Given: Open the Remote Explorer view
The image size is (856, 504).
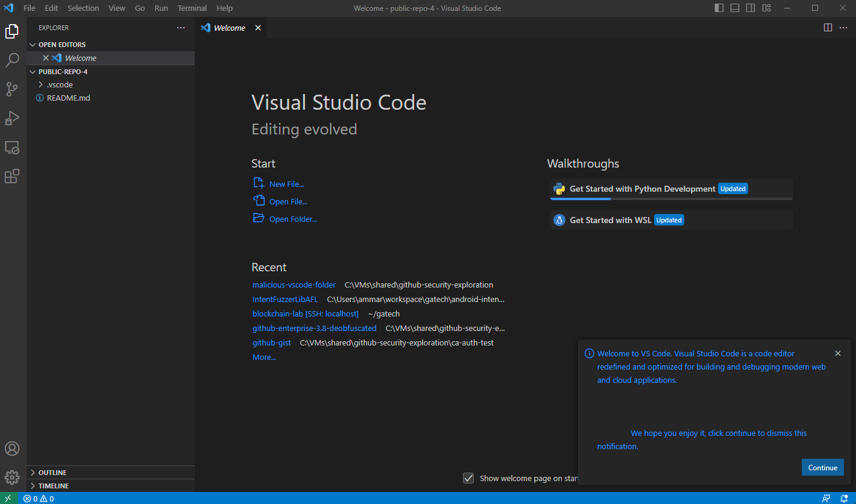Looking at the screenshot, I should (12, 147).
